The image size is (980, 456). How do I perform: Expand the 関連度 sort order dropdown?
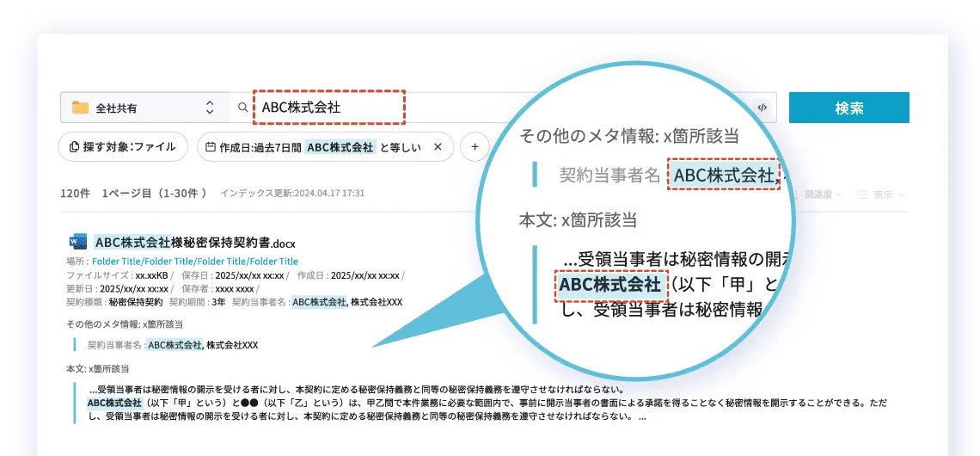822,194
